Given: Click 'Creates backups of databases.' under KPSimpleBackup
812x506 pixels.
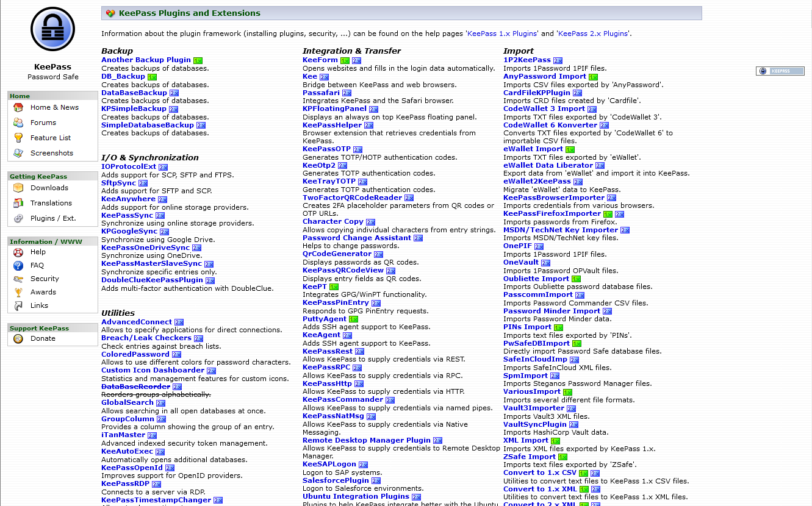Looking at the screenshot, I should coord(155,116).
